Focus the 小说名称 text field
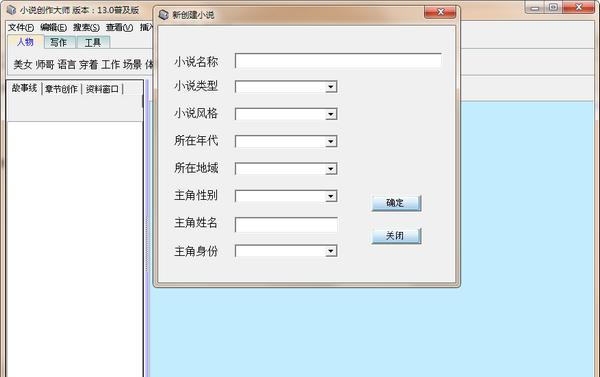This screenshot has height=377, width=600. tap(338, 61)
